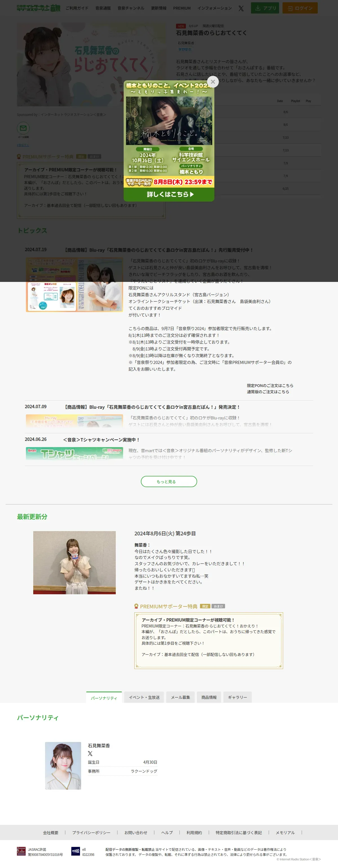Open お問い合わせ footer link
Image resolution: width=338 pixels, height=868 pixels.
(x=136, y=832)
